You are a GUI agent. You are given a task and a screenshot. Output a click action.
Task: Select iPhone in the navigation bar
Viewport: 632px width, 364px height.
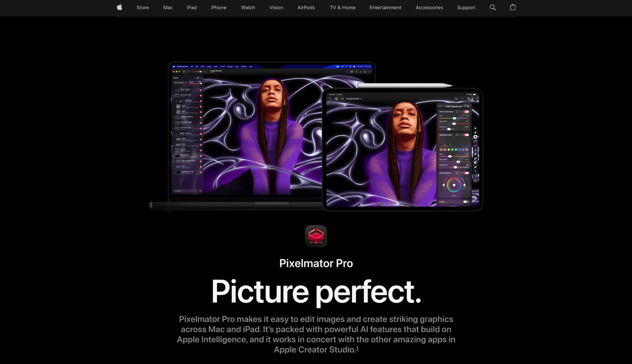pyautogui.click(x=219, y=8)
